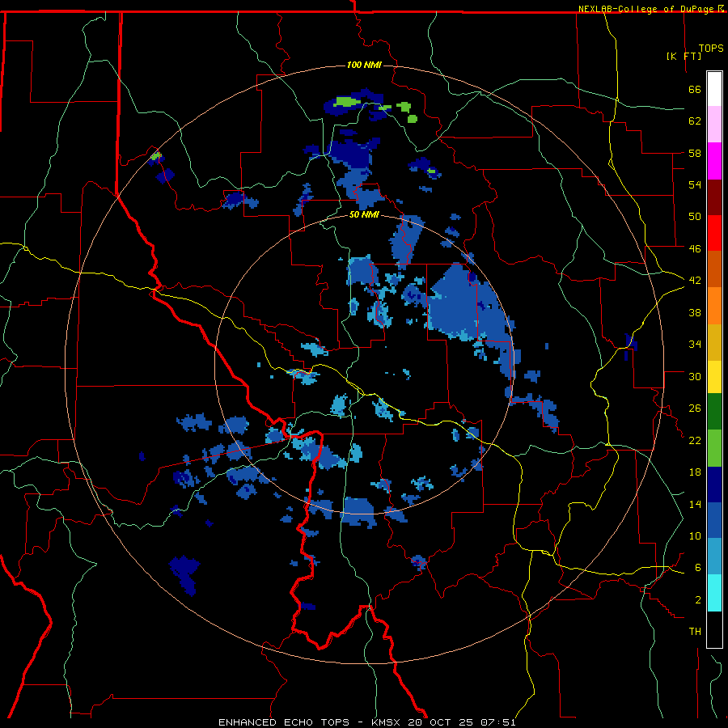The image size is (728, 728).
Task: Click the 42 legend value
Action: [695, 281]
